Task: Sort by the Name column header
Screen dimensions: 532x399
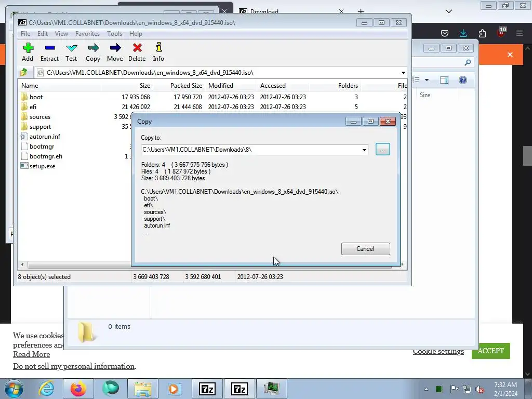Action: coord(59,86)
